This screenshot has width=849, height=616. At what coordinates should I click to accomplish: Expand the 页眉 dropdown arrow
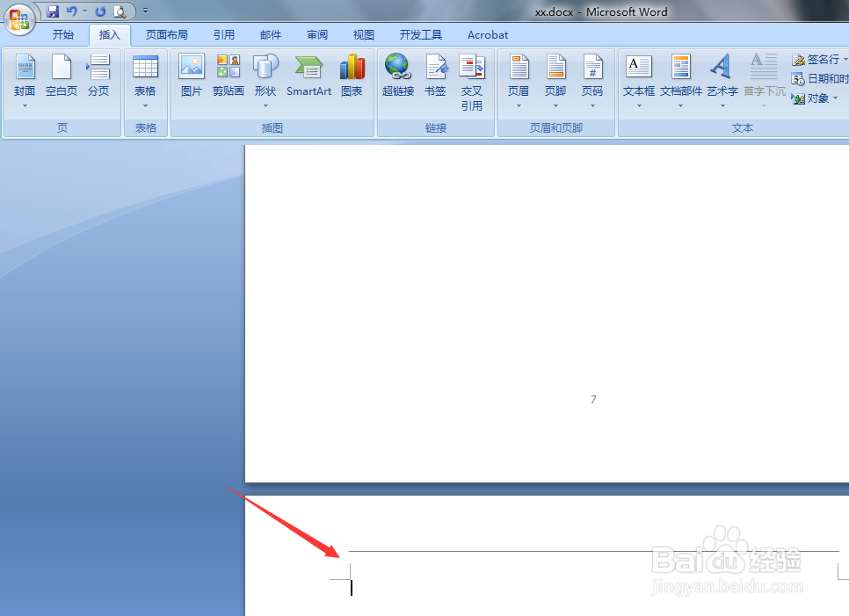click(x=519, y=106)
